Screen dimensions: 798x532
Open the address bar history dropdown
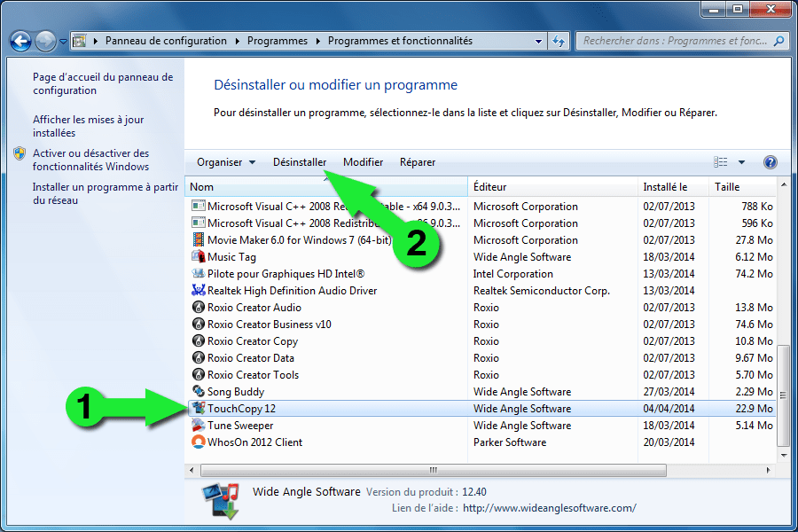coord(538,42)
